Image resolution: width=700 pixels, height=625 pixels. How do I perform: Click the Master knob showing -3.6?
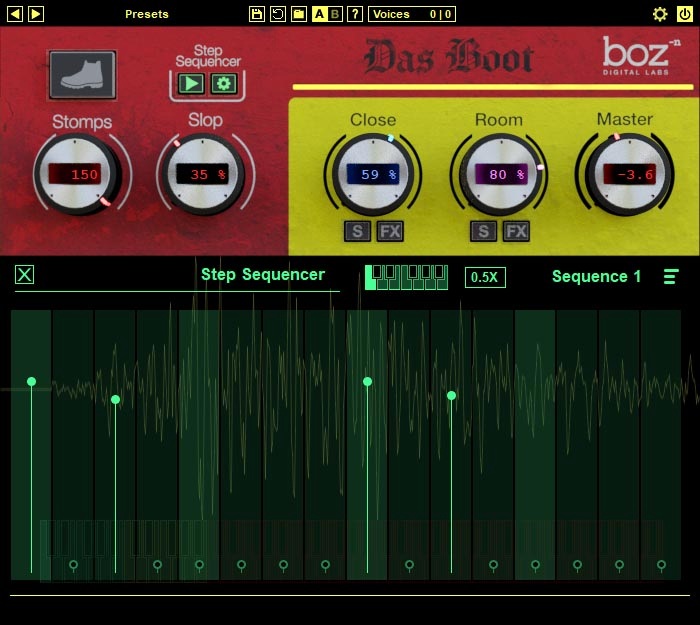(x=629, y=175)
